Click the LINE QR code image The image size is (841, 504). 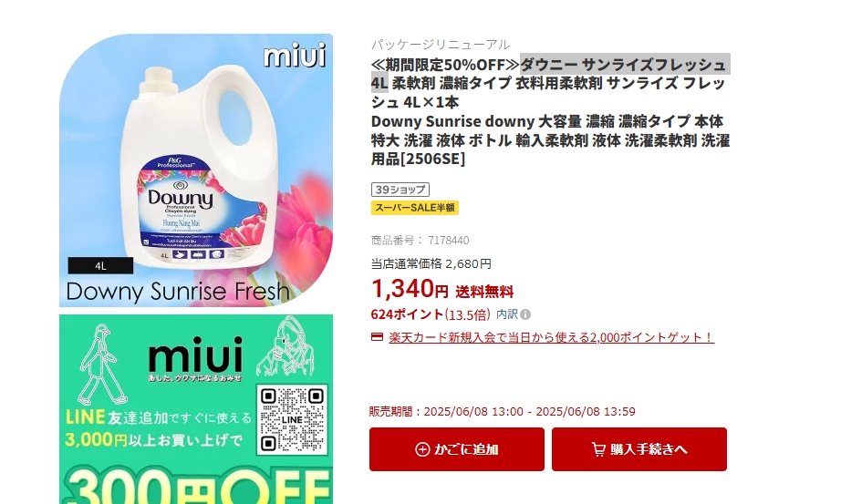point(292,420)
